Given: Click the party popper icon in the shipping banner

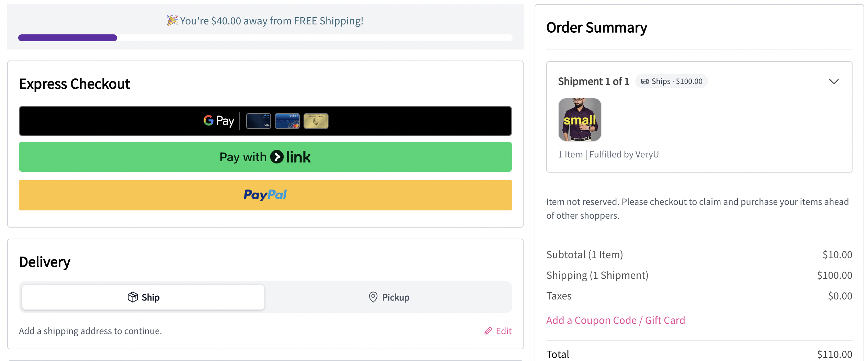Looking at the screenshot, I should point(172,20).
